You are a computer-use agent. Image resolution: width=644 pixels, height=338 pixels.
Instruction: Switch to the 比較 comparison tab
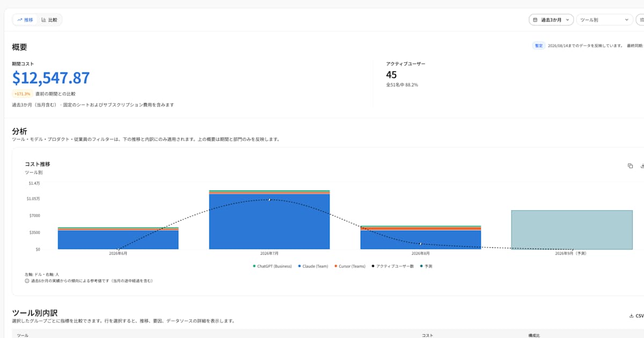tap(49, 20)
